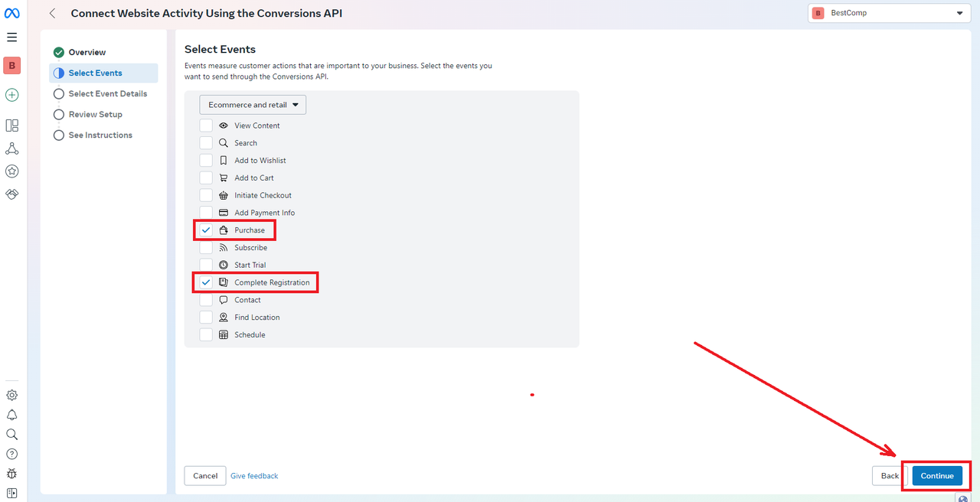The height and width of the screenshot is (502, 980).
Task: Uncheck the Purchase checkbox
Action: point(206,230)
